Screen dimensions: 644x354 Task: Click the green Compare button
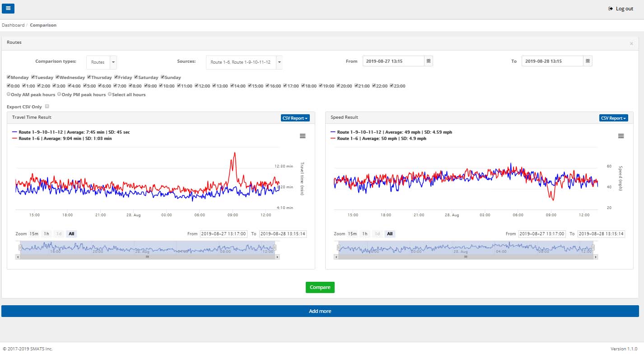(320, 287)
